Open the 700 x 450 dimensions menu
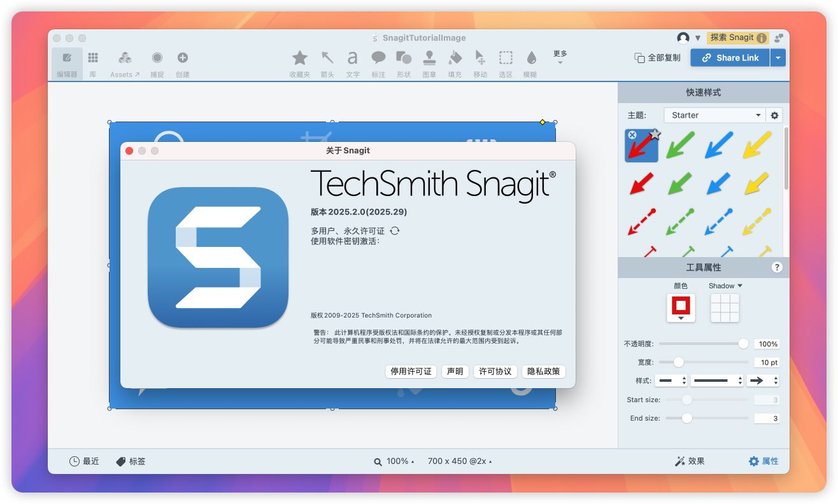838x504 pixels. coord(460,461)
